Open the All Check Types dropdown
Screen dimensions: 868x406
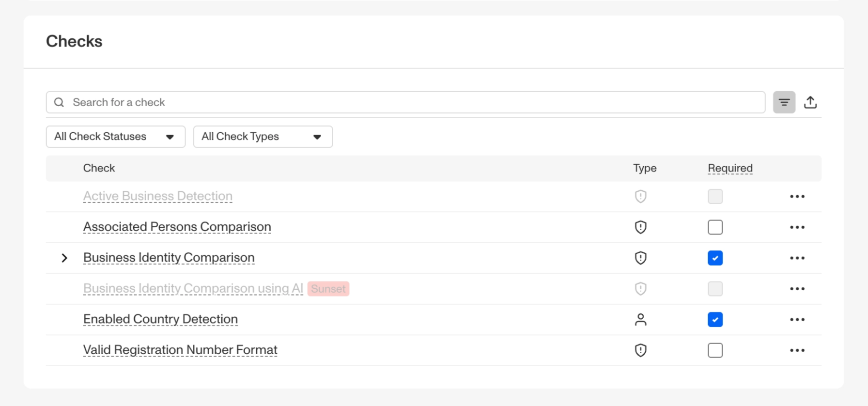tap(263, 137)
